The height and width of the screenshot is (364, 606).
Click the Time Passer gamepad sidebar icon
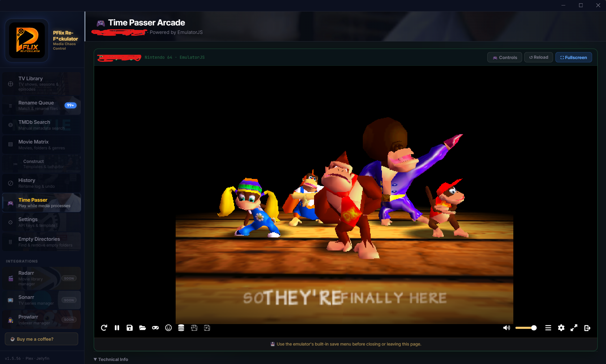(11, 203)
